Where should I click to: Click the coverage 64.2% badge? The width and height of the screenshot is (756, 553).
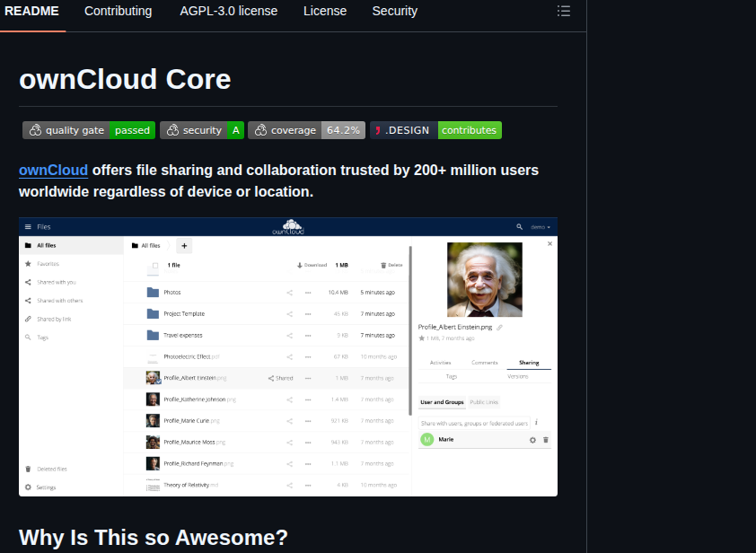click(x=307, y=130)
